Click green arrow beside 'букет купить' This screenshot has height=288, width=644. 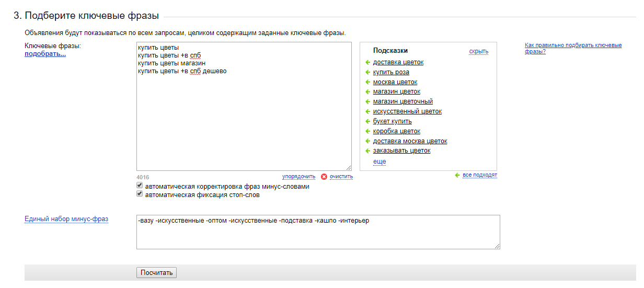tap(367, 122)
